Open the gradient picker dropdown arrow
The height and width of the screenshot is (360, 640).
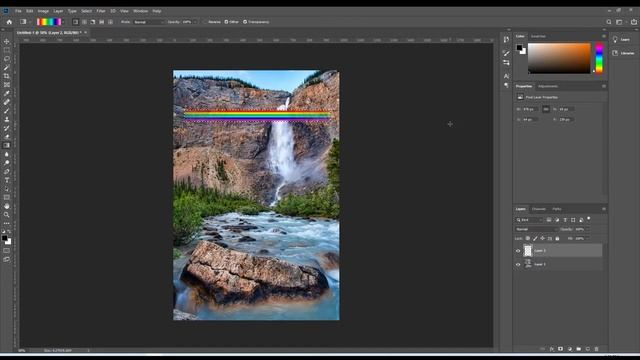63,22
